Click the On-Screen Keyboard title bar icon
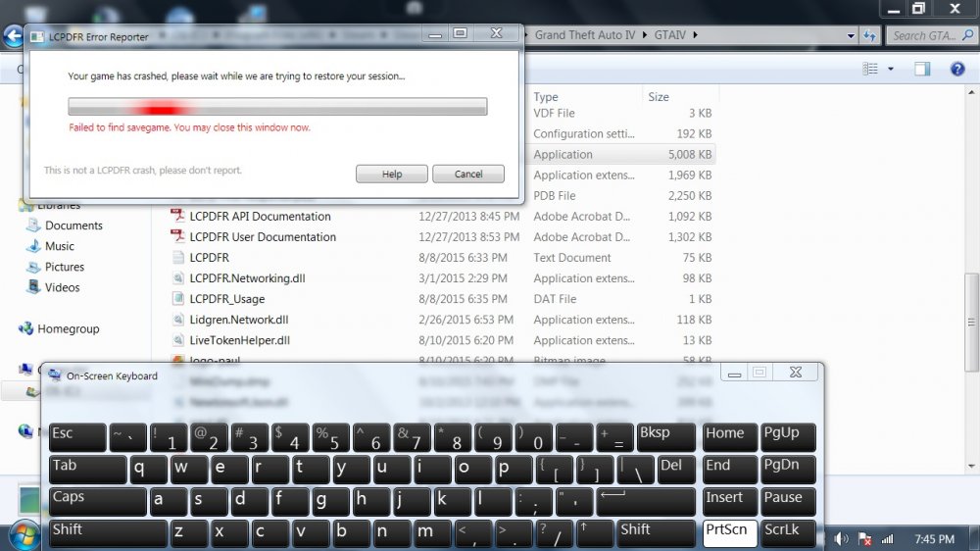 tap(55, 376)
